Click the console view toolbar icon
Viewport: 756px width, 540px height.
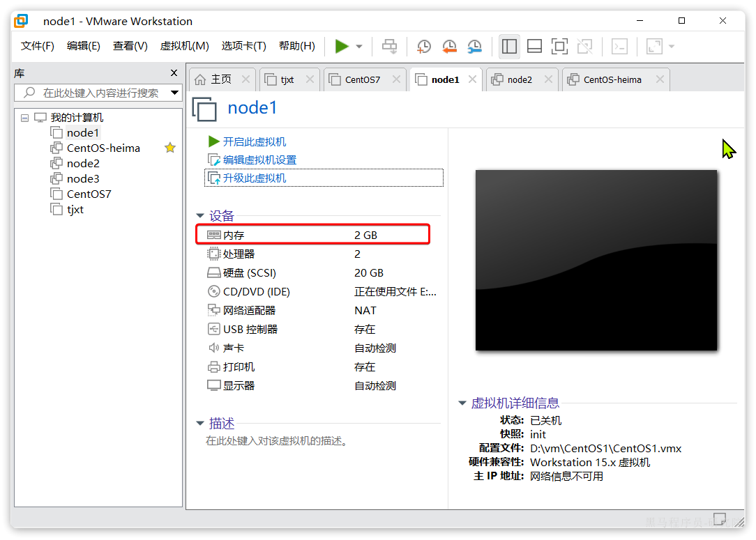tap(619, 46)
